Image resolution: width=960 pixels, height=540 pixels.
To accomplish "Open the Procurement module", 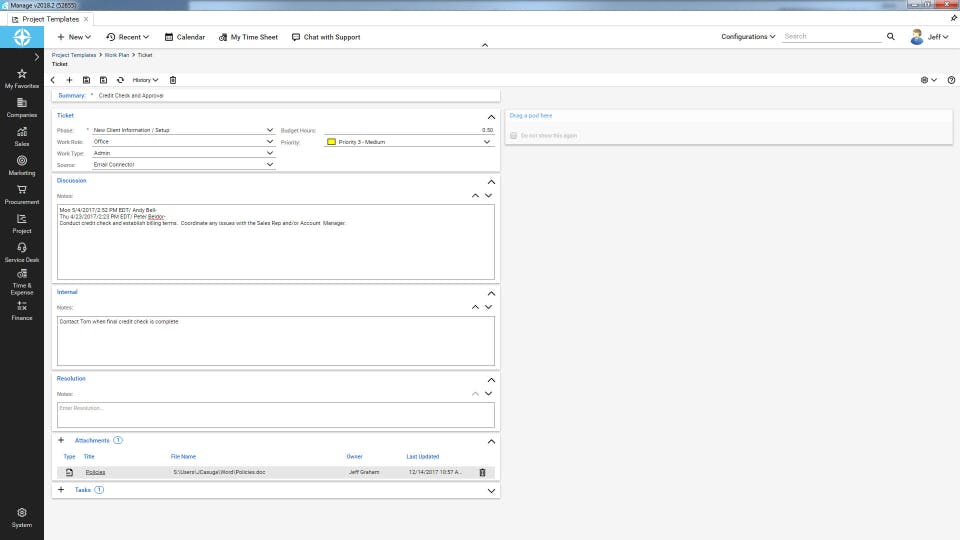I will tap(21, 195).
